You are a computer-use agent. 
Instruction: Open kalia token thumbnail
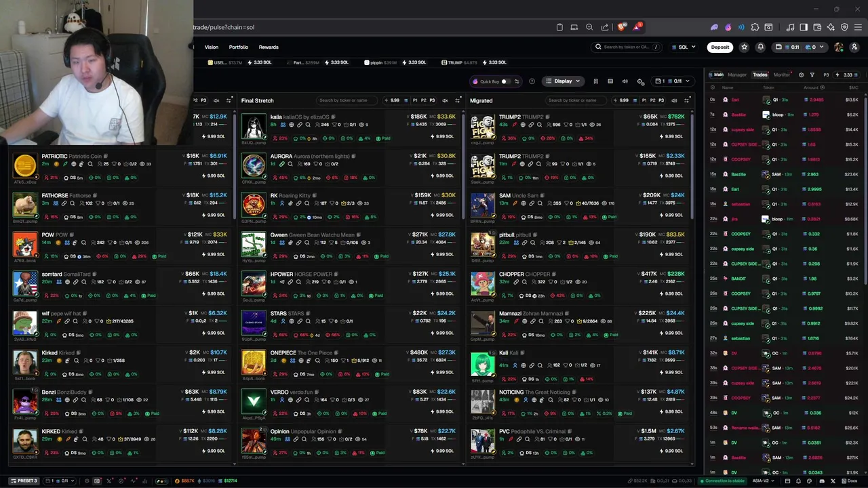(254, 126)
